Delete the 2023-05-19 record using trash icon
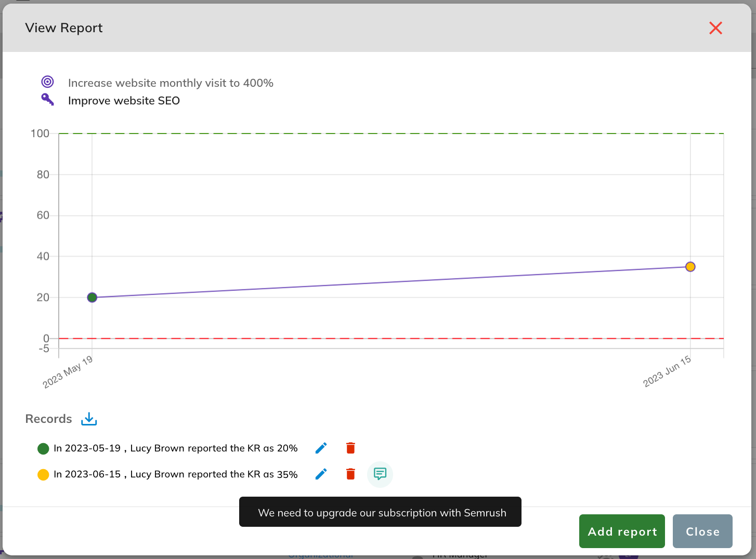Screen dimensions: 756x559 click(350, 448)
